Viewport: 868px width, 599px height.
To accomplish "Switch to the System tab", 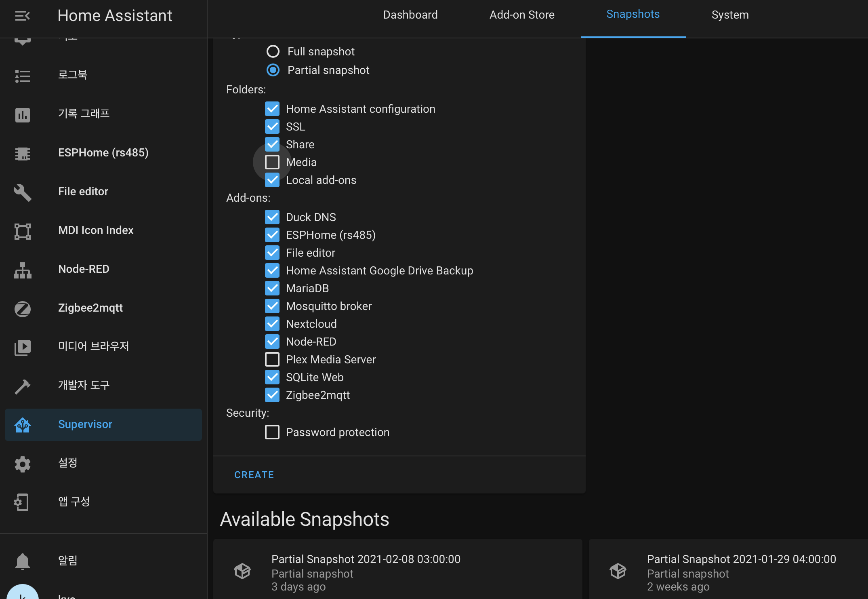I will (x=730, y=15).
